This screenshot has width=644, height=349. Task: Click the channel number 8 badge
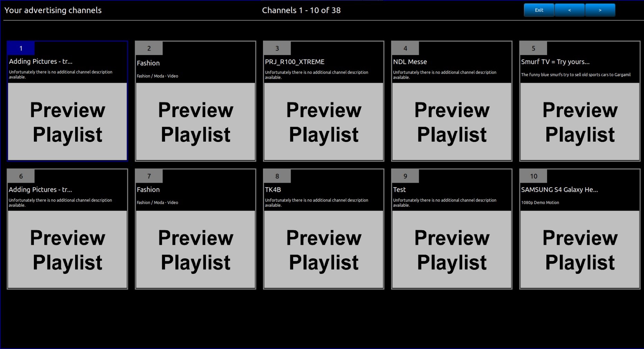tap(277, 176)
